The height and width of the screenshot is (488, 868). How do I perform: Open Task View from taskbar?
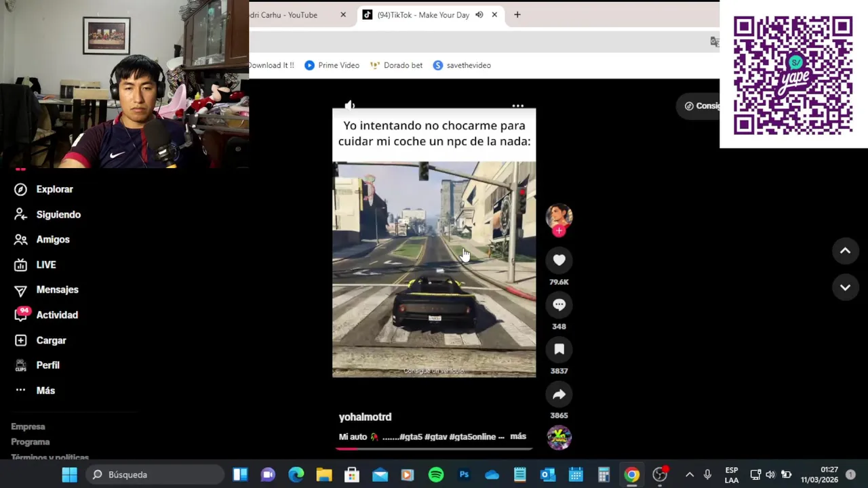pos(240,474)
